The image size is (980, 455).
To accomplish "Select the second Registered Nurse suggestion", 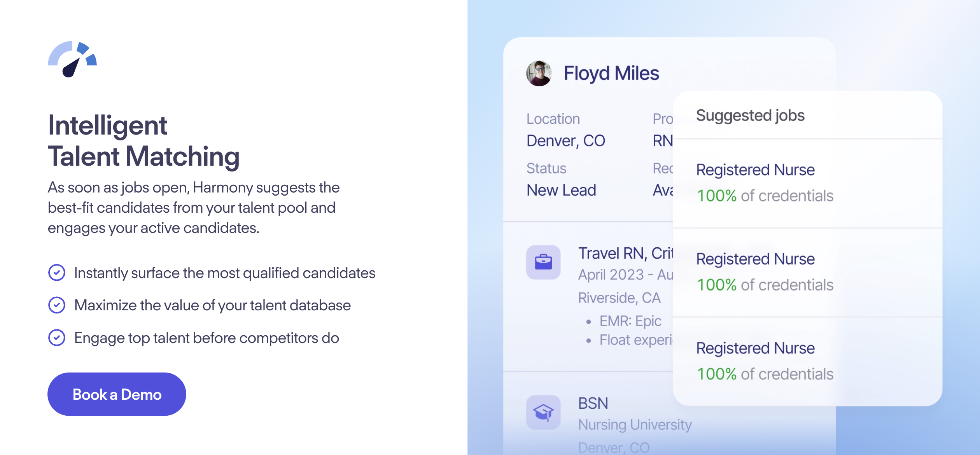I will pos(755,259).
